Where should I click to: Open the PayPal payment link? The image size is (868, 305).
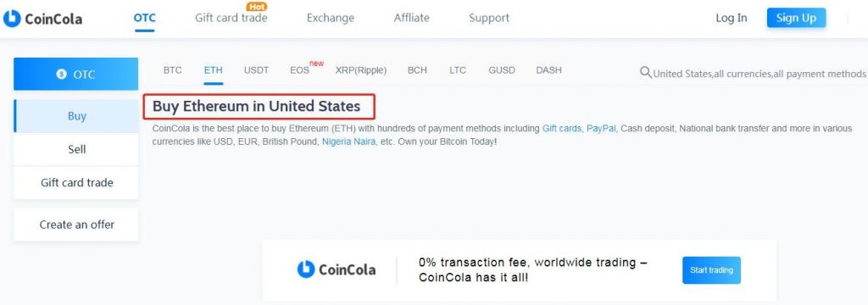[601, 129]
